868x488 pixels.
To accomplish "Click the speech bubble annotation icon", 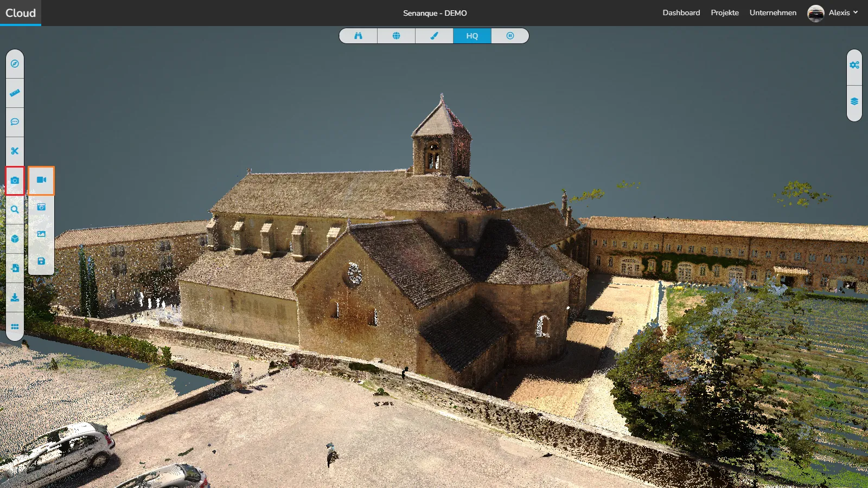I will pos(15,122).
